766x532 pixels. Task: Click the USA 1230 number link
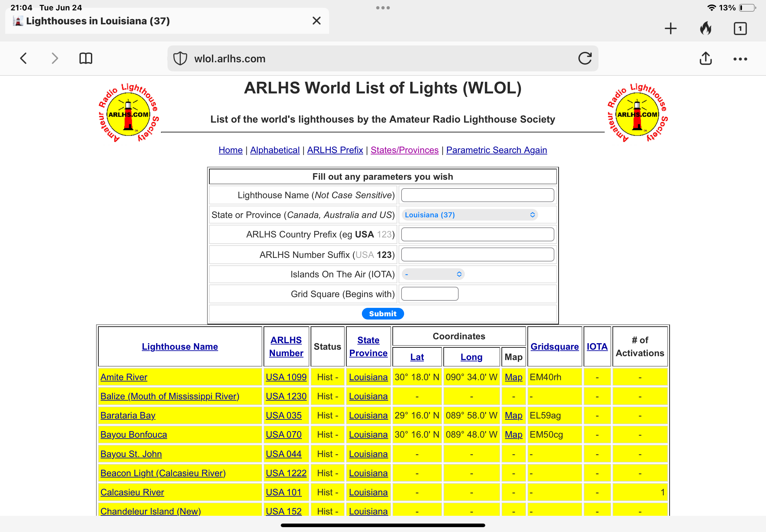click(x=286, y=396)
